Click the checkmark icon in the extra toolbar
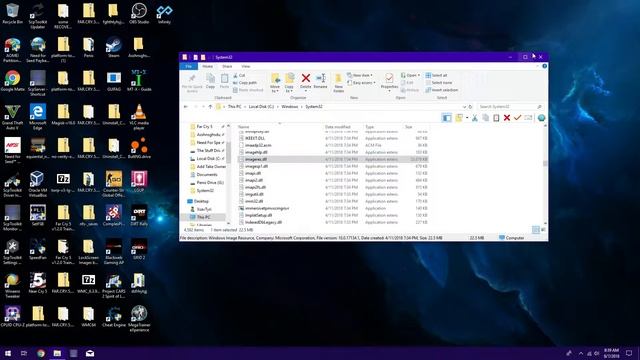640x360 pixels. pos(518,118)
